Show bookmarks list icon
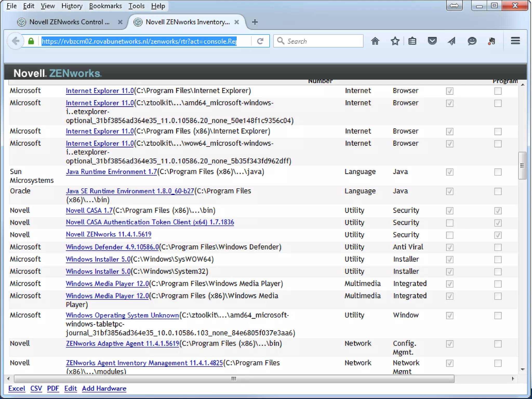This screenshot has width=532, height=399. point(412,41)
